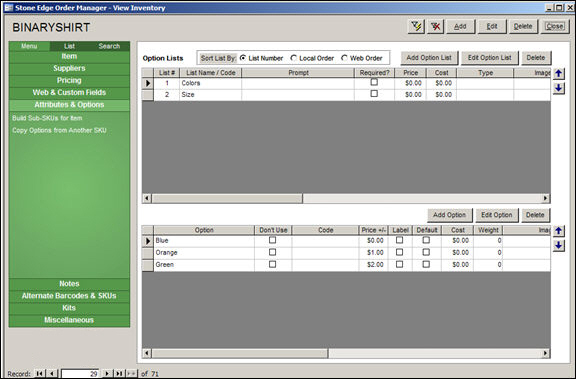Go to first record navigation icon
The image size is (576, 379).
pos(39,373)
